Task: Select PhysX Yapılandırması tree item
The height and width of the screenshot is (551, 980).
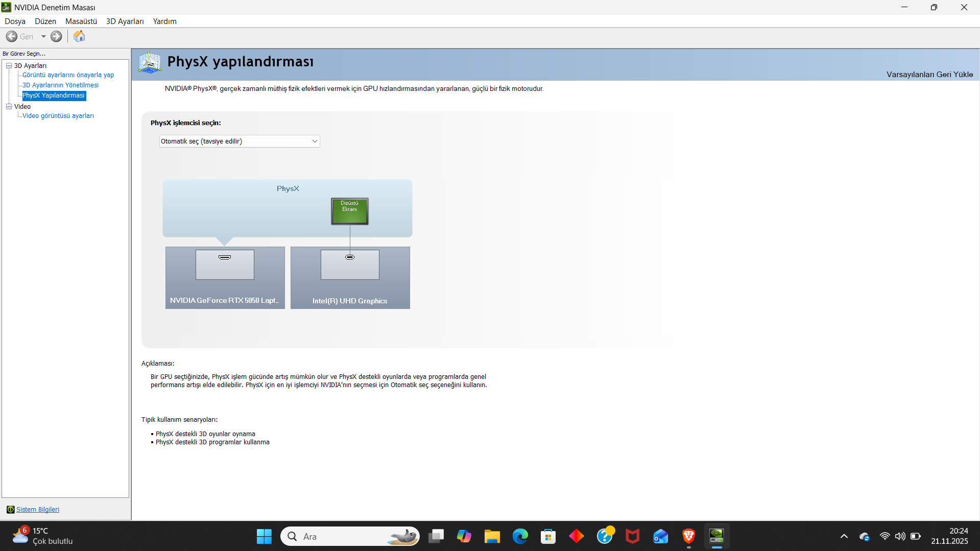Action: pos(54,95)
